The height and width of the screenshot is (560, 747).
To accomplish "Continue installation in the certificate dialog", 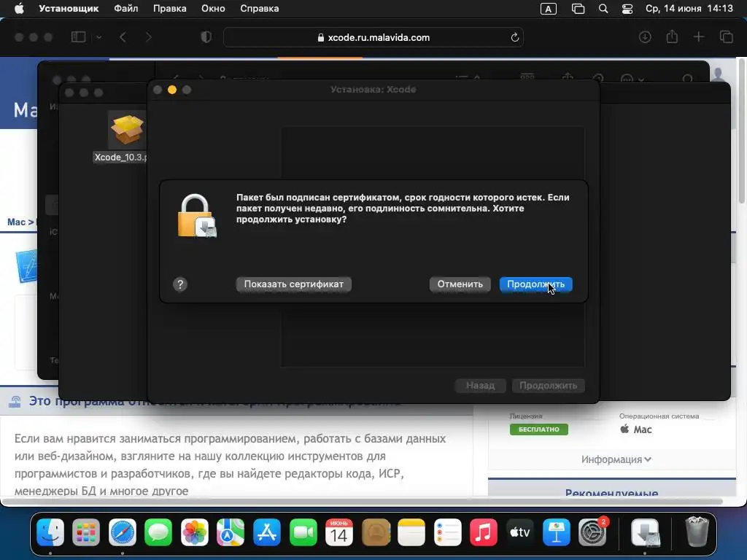I will (x=535, y=284).
